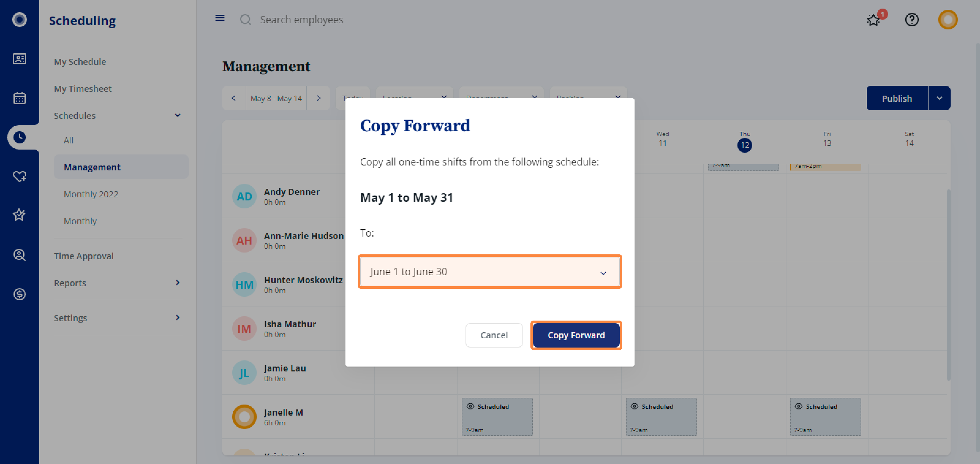Image resolution: width=980 pixels, height=464 pixels.
Task: Toggle eye icon on Janelle's Monday shift
Action: pos(470,406)
